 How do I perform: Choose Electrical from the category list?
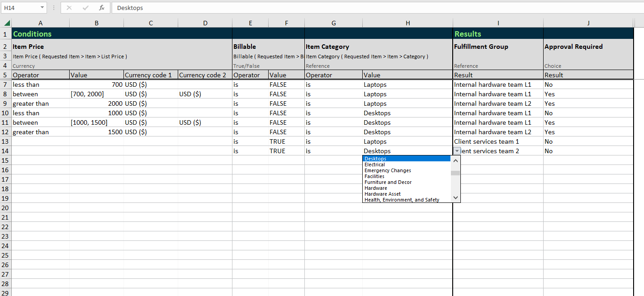click(374, 164)
